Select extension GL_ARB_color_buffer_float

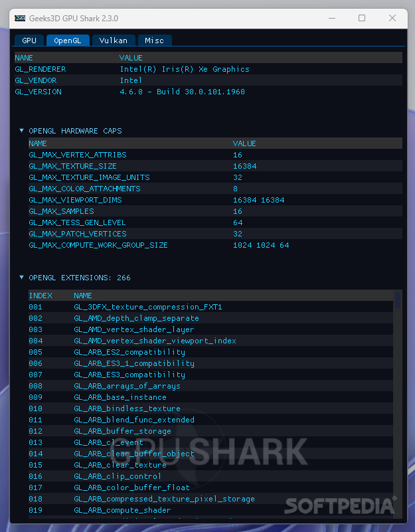[131, 488]
